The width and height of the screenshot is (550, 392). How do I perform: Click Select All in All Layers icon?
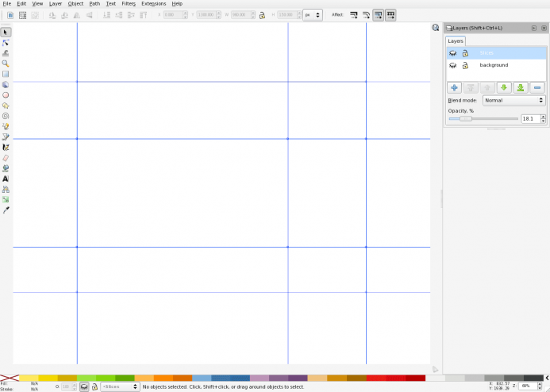[22, 15]
